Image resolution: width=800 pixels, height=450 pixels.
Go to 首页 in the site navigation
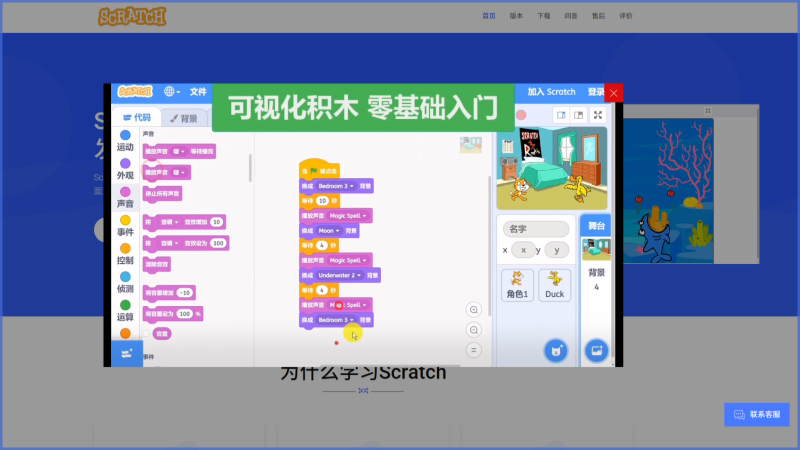coord(489,16)
